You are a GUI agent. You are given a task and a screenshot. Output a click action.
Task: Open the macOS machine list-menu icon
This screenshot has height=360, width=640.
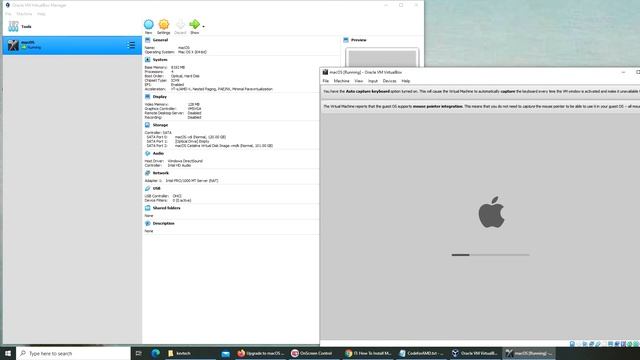pyautogui.click(x=131, y=45)
